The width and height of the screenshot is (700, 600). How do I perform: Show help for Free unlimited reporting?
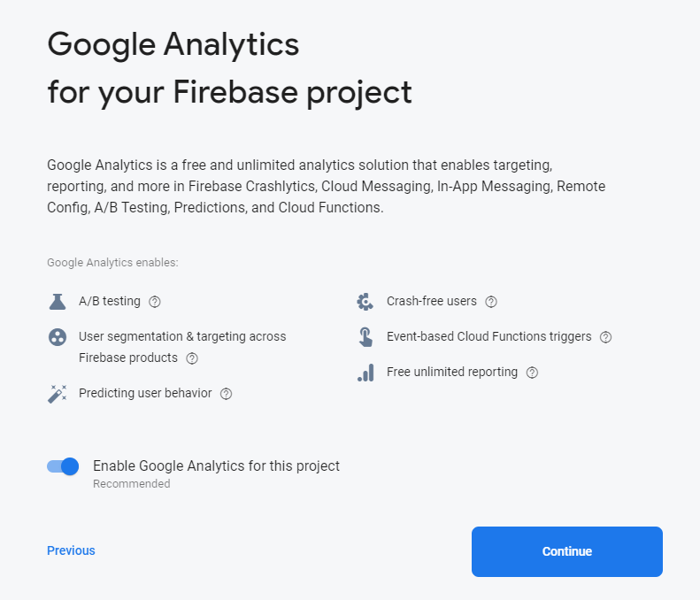click(532, 373)
